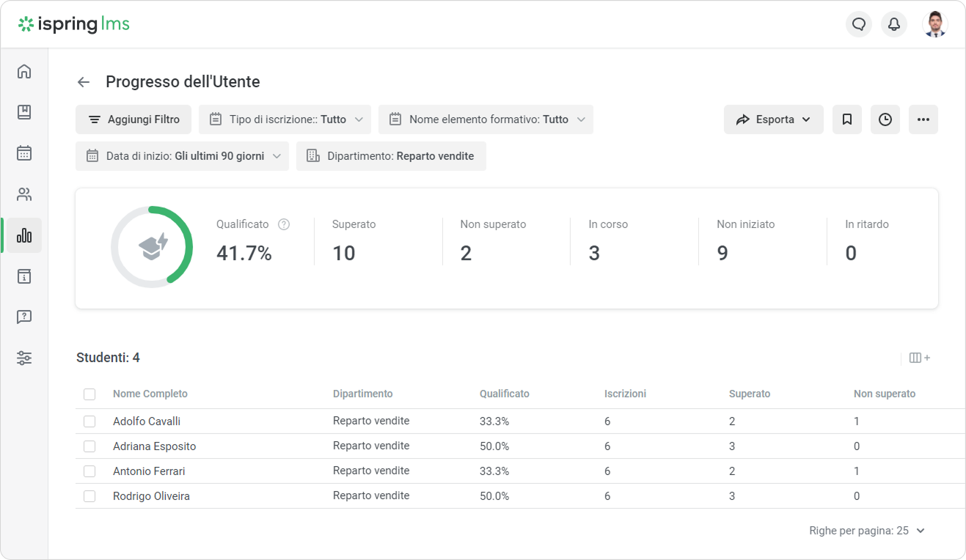Open the Users section in the sidebar
Viewport: 966px width, 560px height.
[24, 194]
